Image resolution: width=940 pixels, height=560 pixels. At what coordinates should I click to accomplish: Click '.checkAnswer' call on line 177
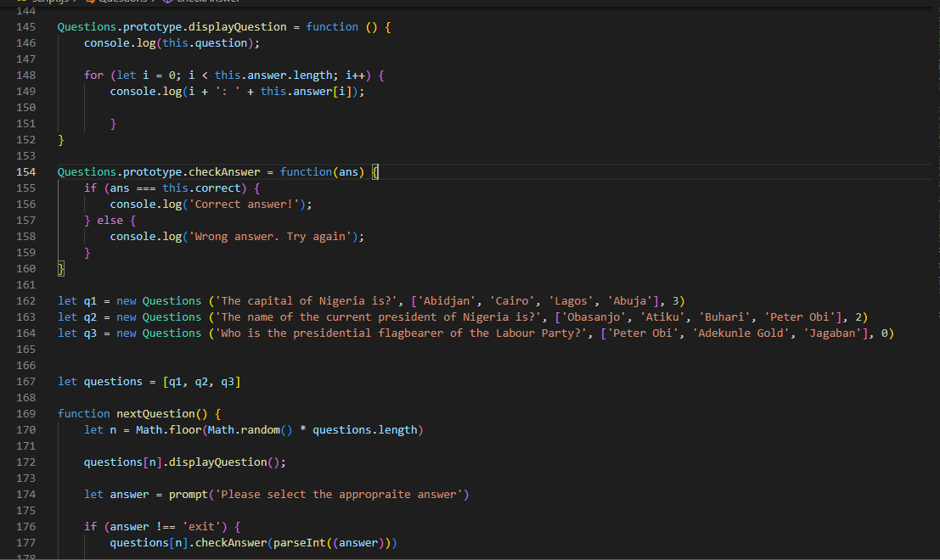(x=228, y=543)
